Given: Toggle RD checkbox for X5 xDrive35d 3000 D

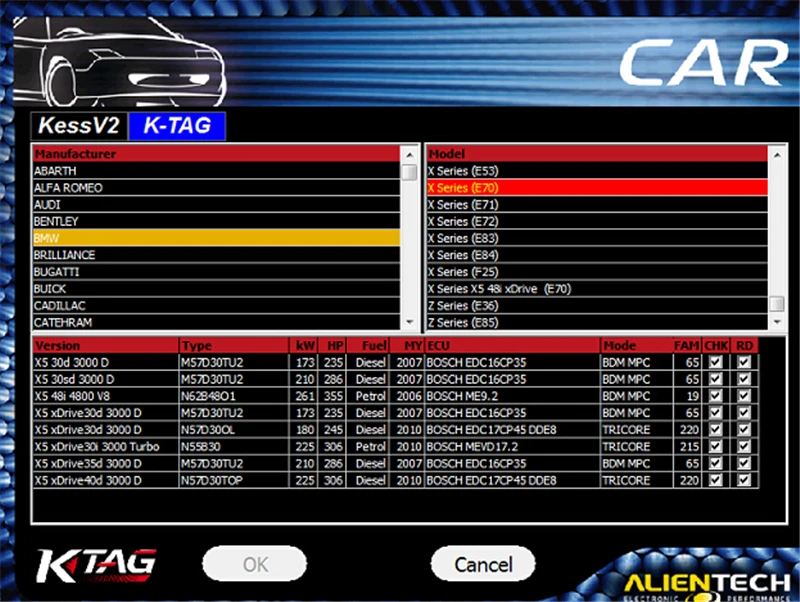Looking at the screenshot, I should (744, 463).
